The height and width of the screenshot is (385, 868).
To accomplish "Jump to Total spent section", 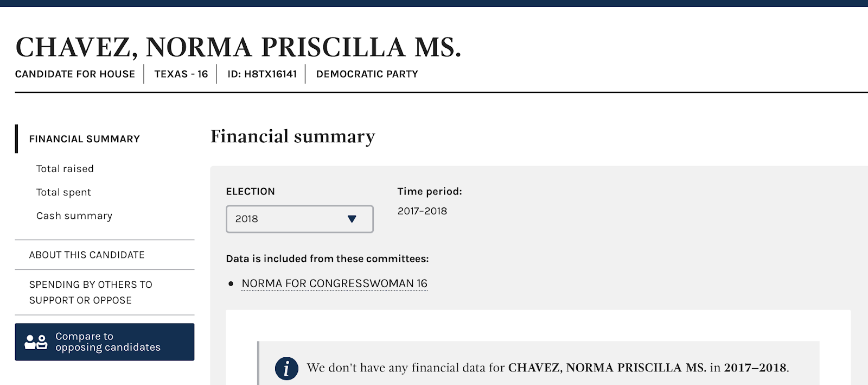I will click(63, 192).
